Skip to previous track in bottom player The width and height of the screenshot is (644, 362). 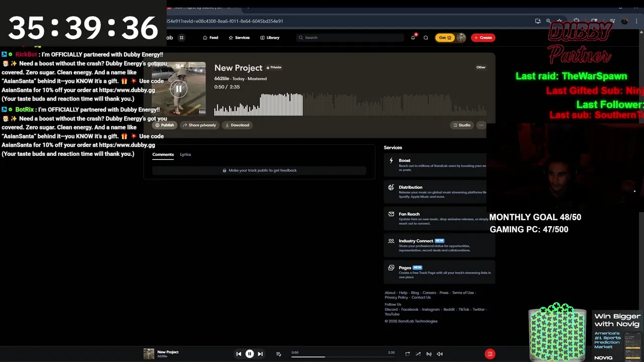[x=238, y=354]
